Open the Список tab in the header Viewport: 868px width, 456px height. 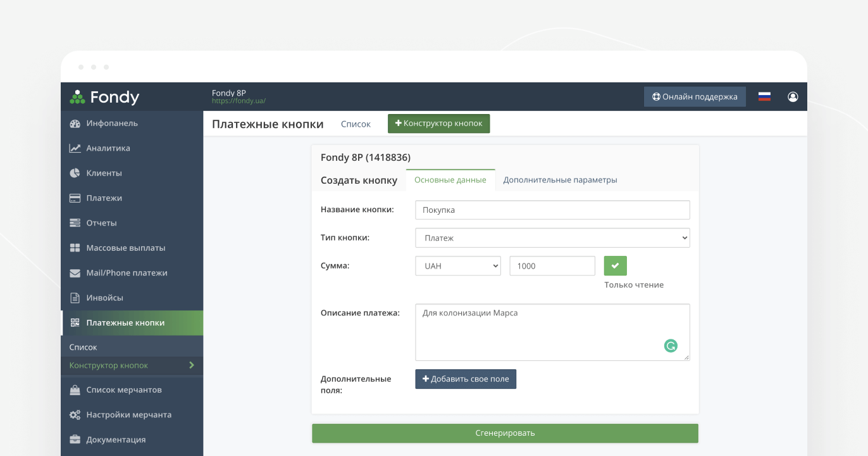(356, 124)
